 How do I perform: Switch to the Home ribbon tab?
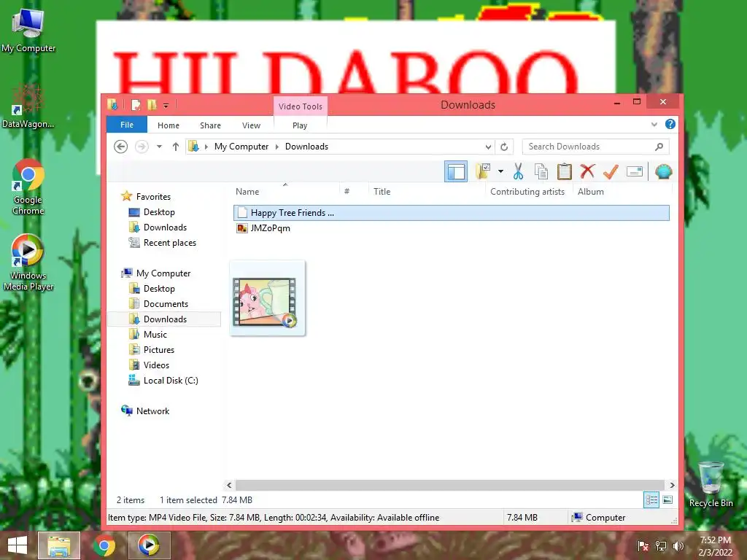pos(169,125)
